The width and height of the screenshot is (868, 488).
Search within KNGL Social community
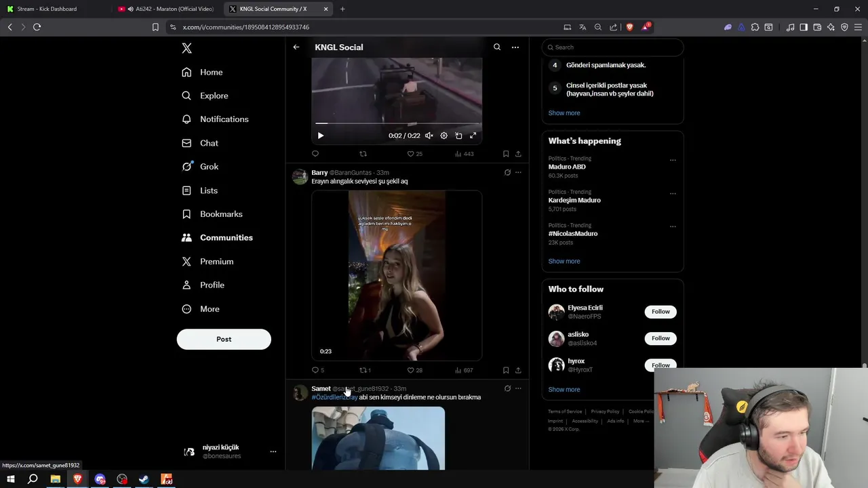tap(497, 47)
